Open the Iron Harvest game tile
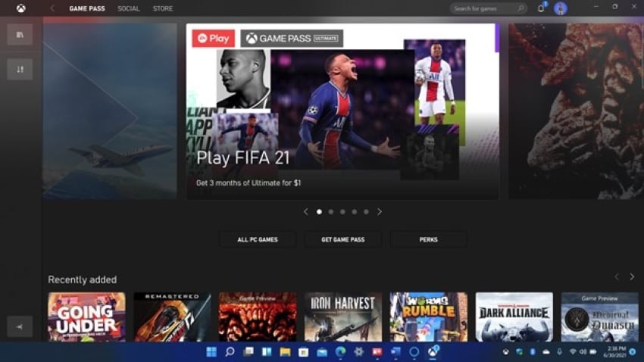This screenshot has width=644, height=362. [x=343, y=317]
